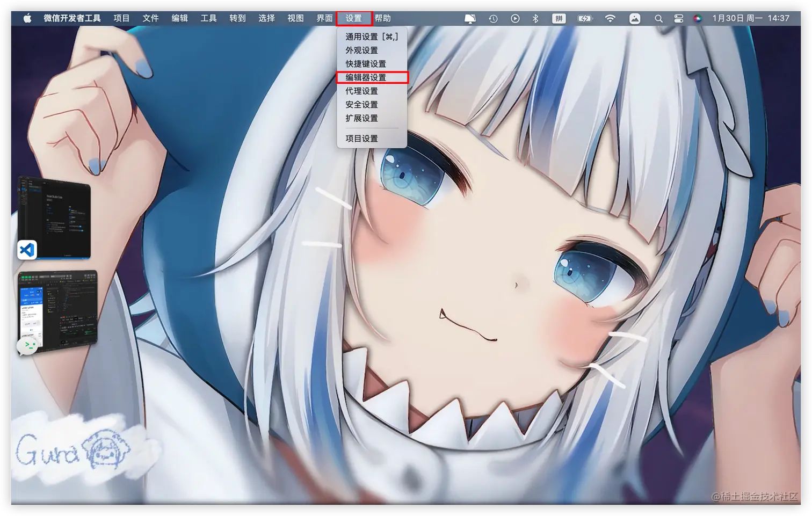Open Control Center

tap(679, 18)
